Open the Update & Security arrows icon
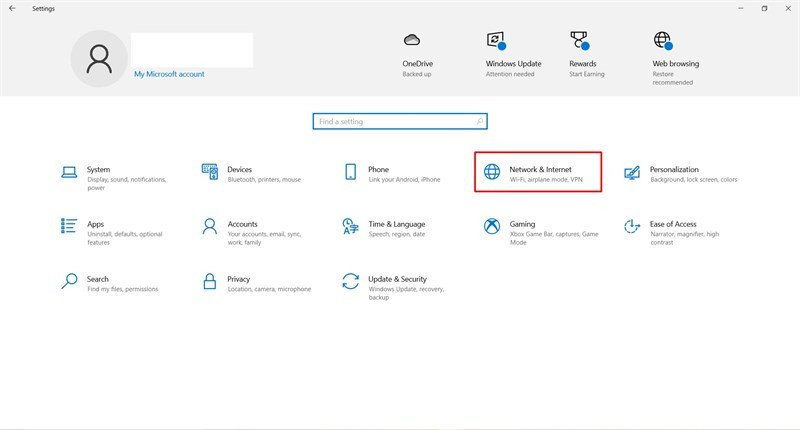 351,281
